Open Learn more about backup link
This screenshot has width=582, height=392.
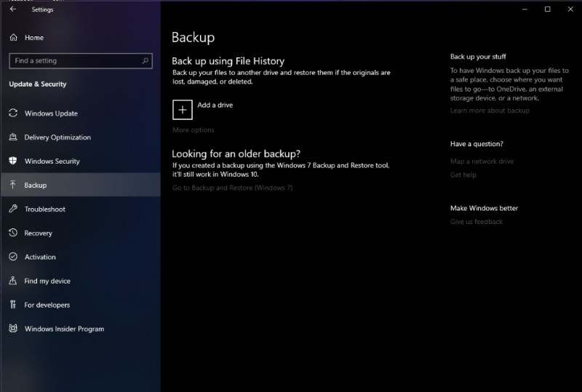point(490,111)
